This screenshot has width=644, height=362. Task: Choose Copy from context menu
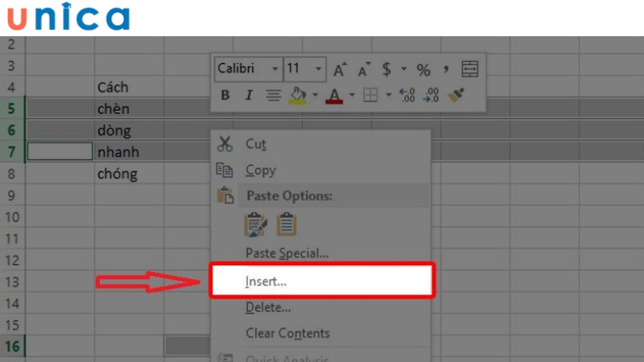pyautogui.click(x=320, y=170)
